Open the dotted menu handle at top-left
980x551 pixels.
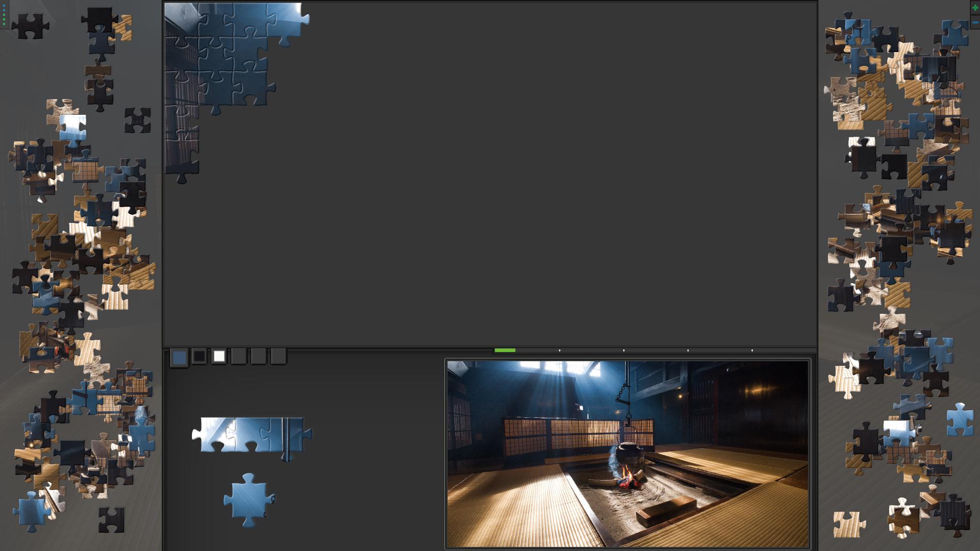point(4,15)
